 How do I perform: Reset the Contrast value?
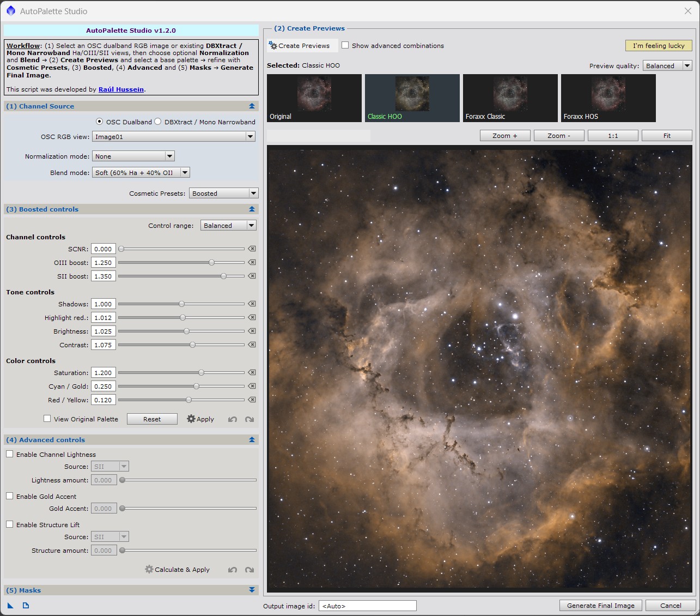252,345
